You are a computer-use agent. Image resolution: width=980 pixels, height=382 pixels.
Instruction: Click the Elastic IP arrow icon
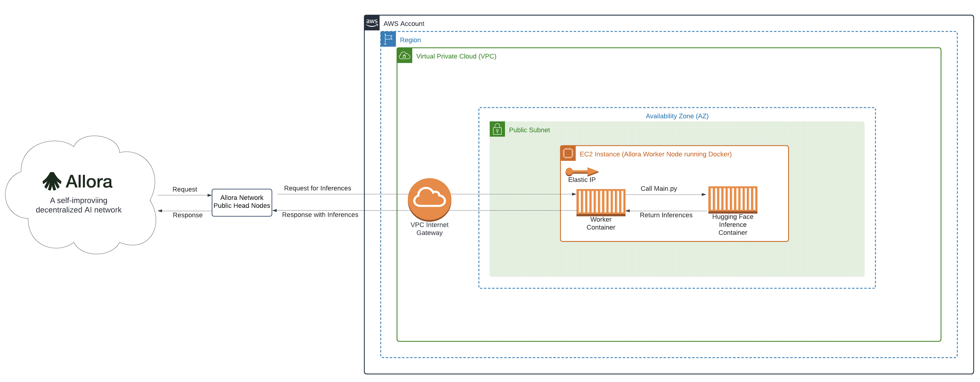point(582,171)
